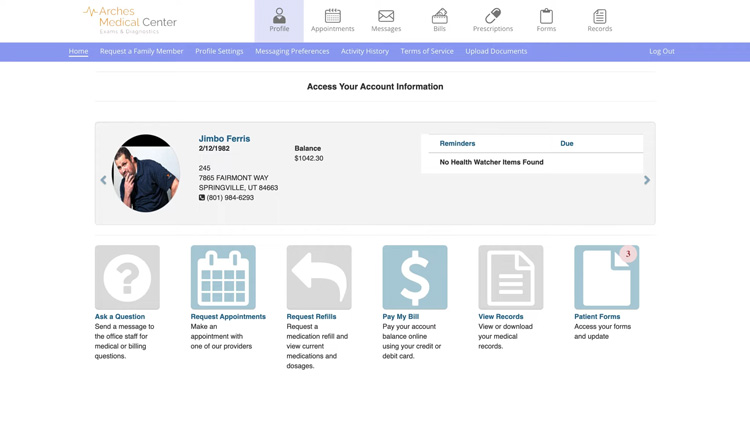Image resolution: width=750 pixels, height=422 pixels.
Task: Open the Jimbo Ferris name link
Action: tap(224, 139)
